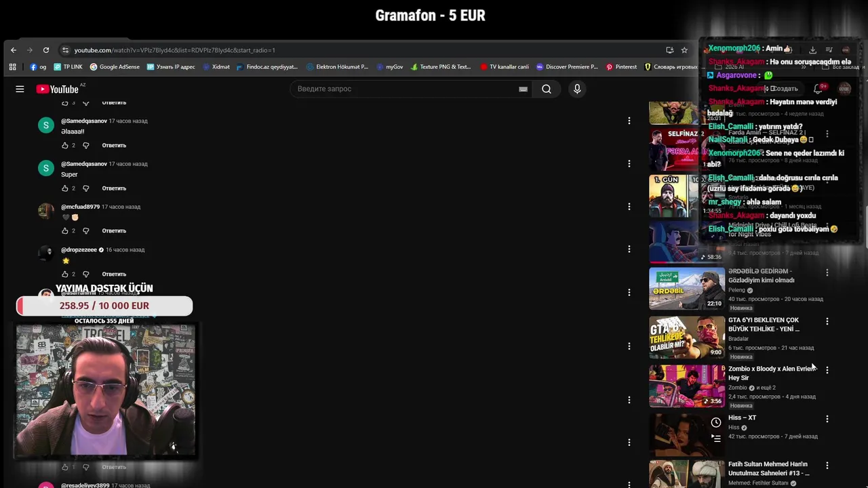Play the Zombio x Bloody thumbnail

pyautogui.click(x=687, y=386)
